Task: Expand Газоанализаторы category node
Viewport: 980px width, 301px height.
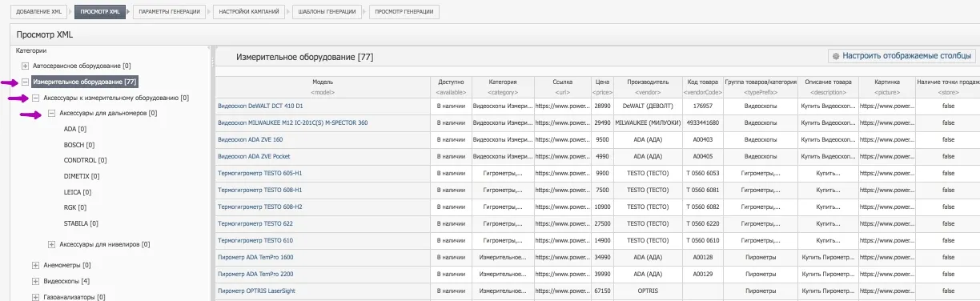Action: [36, 297]
